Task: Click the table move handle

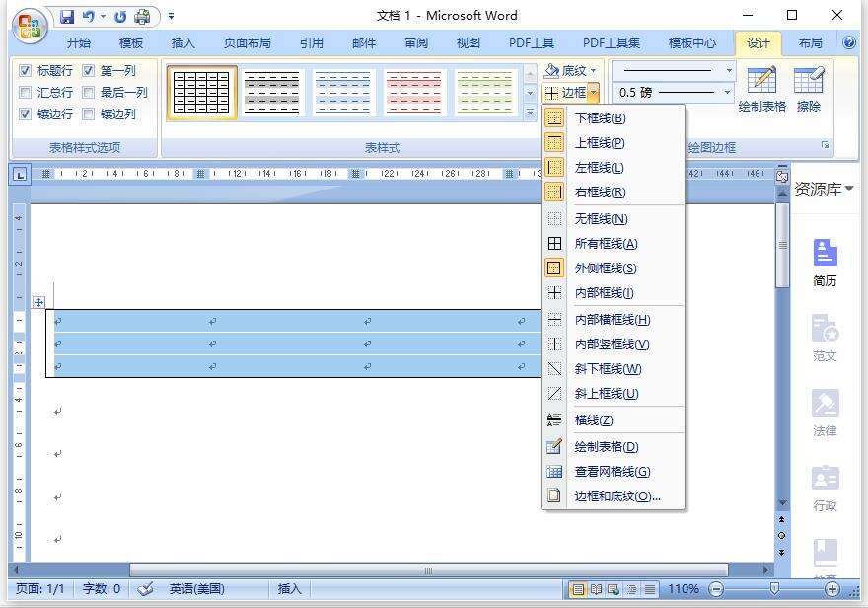Action: pos(38,302)
